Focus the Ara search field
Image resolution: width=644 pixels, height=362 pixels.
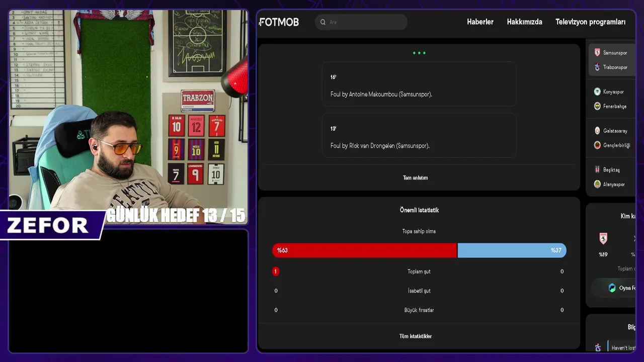[x=361, y=22]
